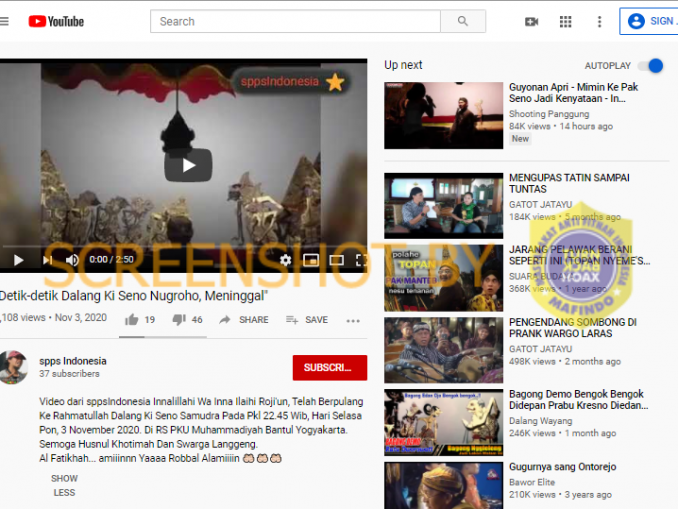Open Bawor Elite channel

532,482
